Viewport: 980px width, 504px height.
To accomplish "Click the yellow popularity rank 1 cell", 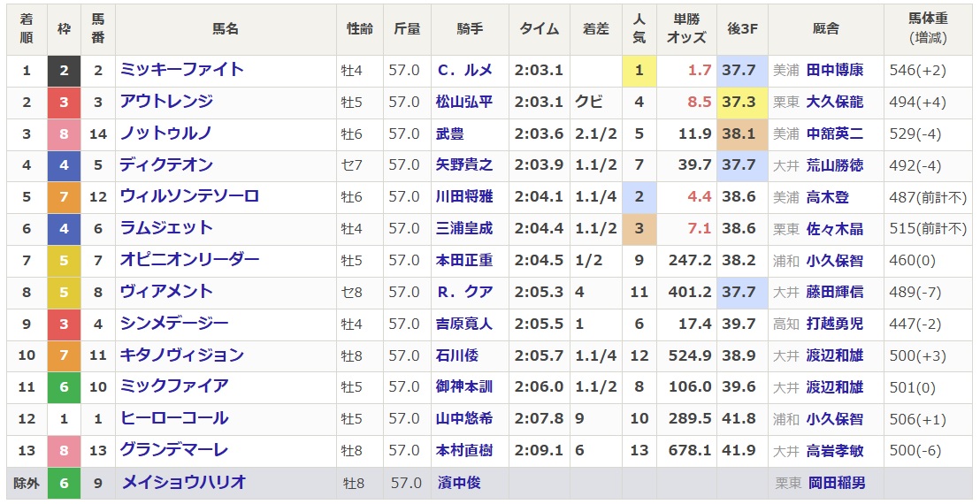I will pos(639,71).
